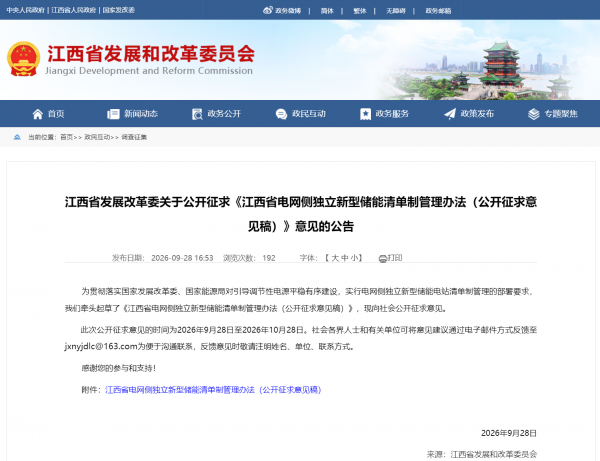Image resolution: width=600 pixels, height=461 pixels.
Task: Go to 首页 in the breadcrumb
Action: [x=67, y=137]
